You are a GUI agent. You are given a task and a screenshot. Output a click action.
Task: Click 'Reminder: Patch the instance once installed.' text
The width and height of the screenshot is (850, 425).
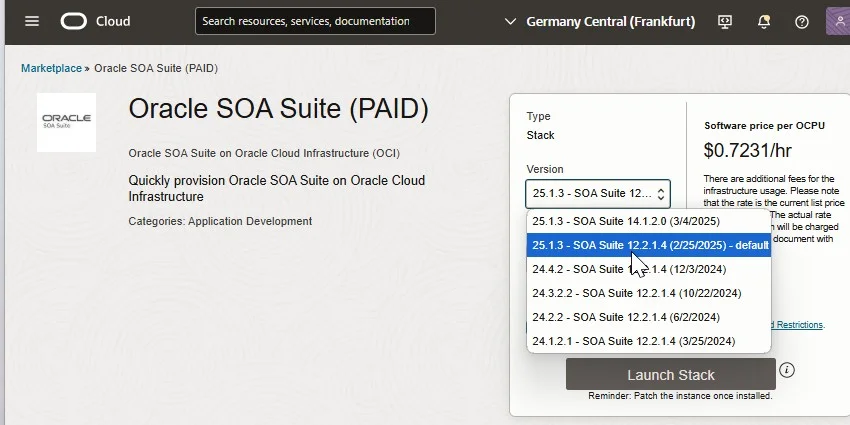coord(680,396)
